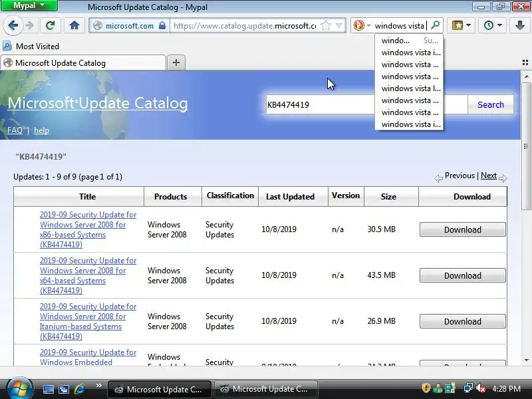Switch to first Microsoft Update taskbar button

160,389
